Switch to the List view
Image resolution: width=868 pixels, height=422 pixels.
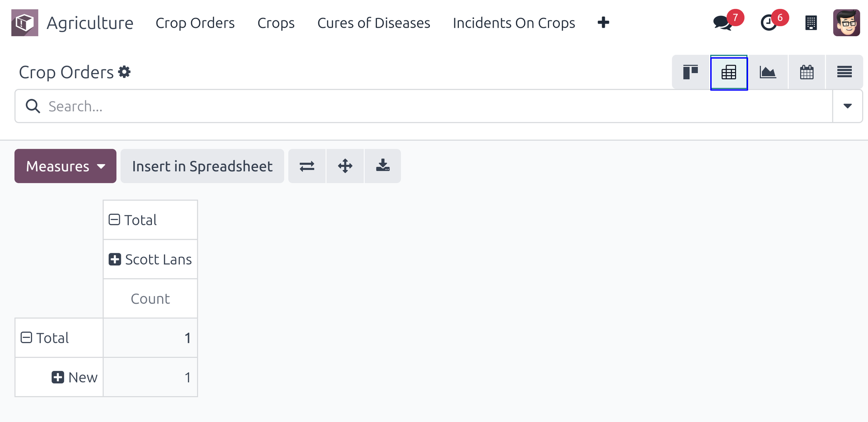pos(844,72)
